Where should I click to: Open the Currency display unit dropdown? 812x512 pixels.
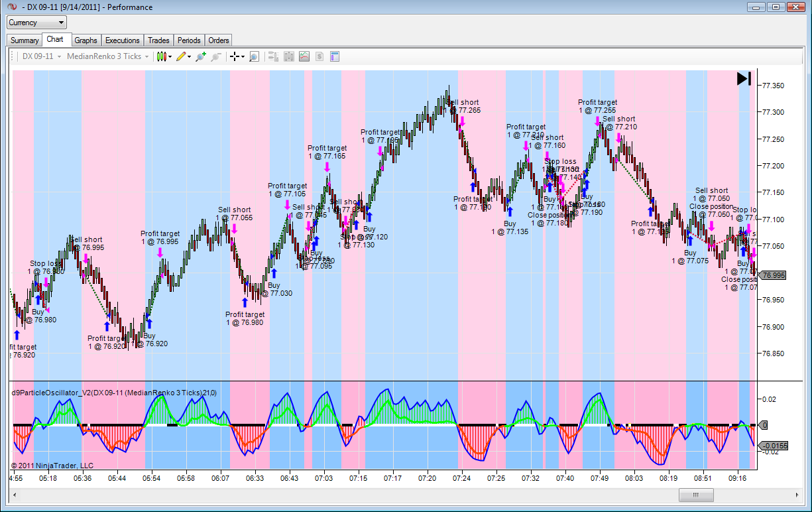[x=37, y=23]
